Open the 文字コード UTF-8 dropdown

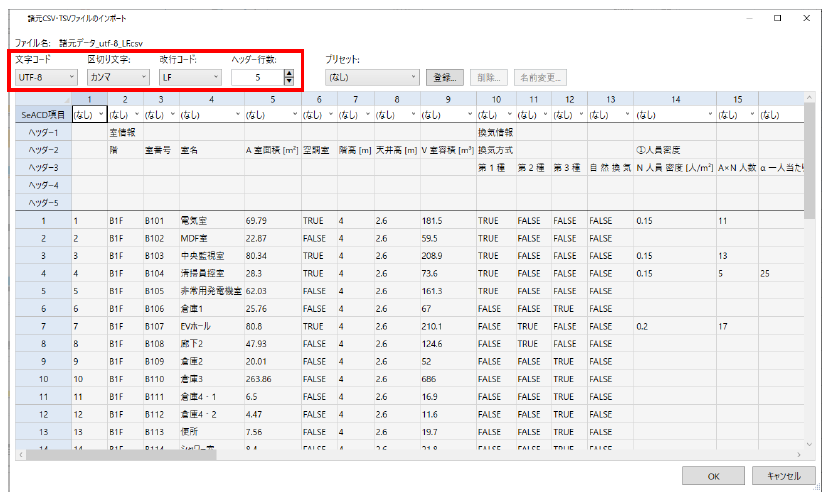pyautogui.click(x=46, y=76)
